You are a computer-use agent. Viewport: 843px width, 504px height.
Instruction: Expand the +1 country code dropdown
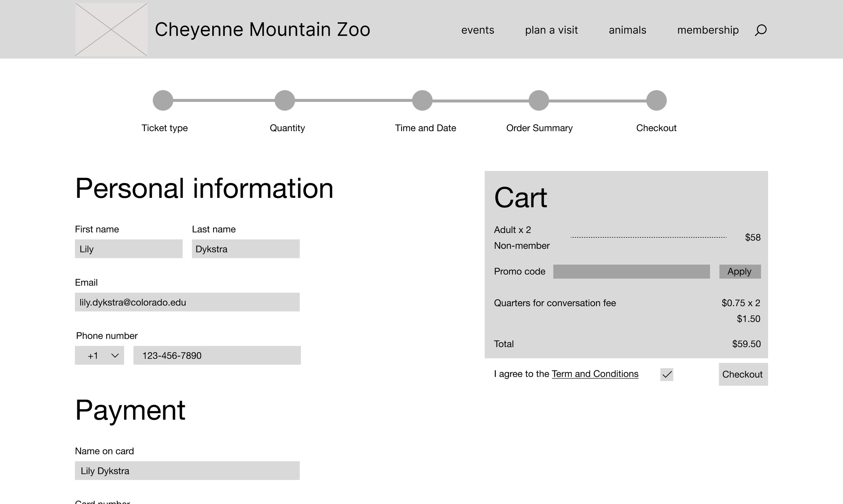(99, 355)
